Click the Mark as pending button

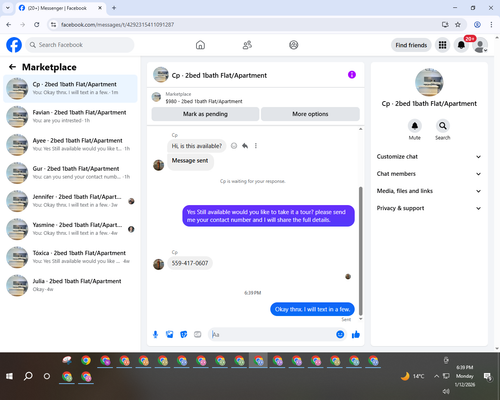[205, 114]
